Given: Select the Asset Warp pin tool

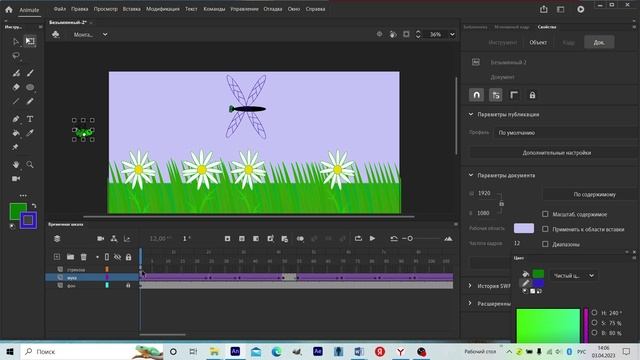Looking at the screenshot, I should [16, 147].
